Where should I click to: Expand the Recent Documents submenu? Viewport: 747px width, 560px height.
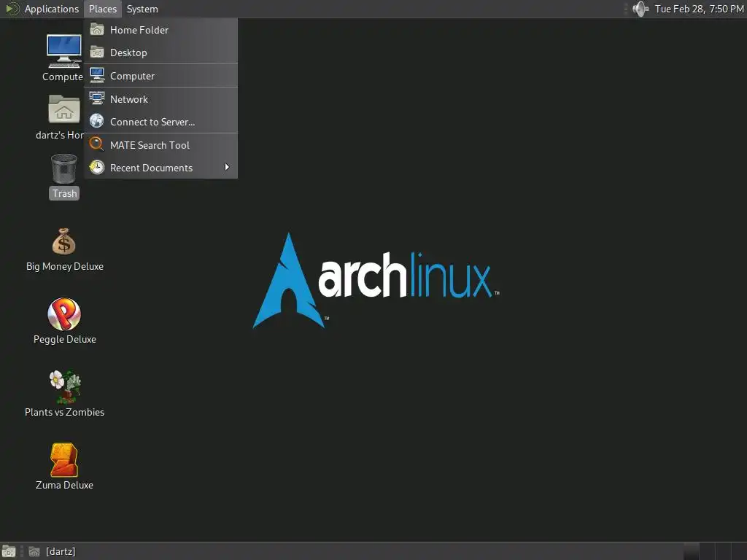(161, 168)
